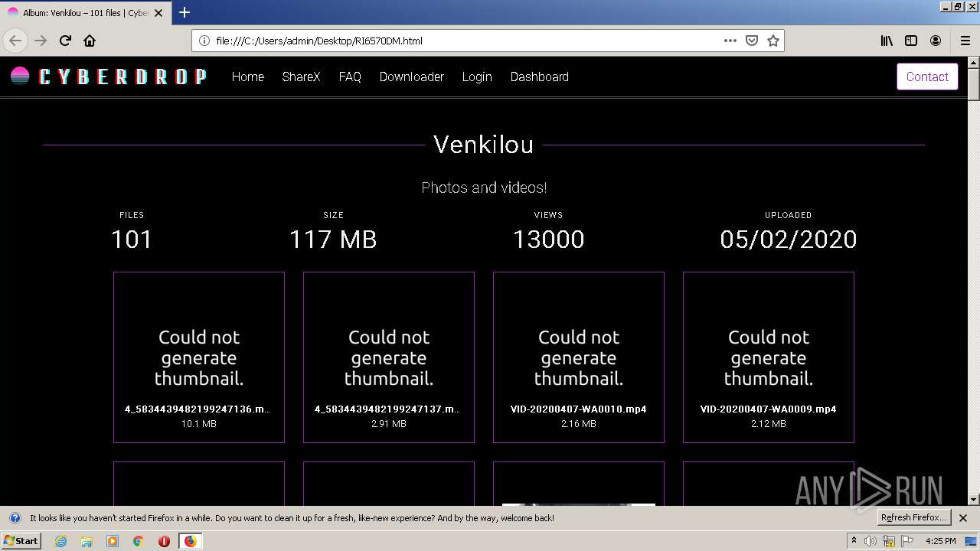
Task: Click the 2.12 MB file size label
Action: [x=769, y=424]
